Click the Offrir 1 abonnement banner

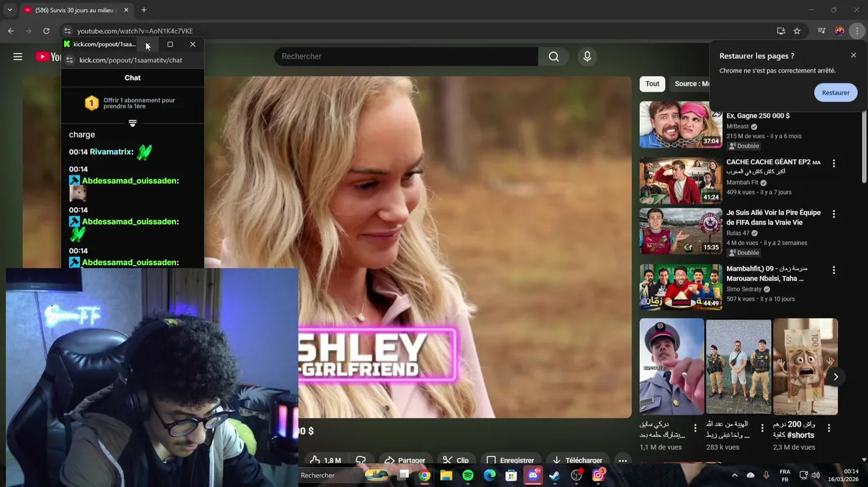click(132, 103)
